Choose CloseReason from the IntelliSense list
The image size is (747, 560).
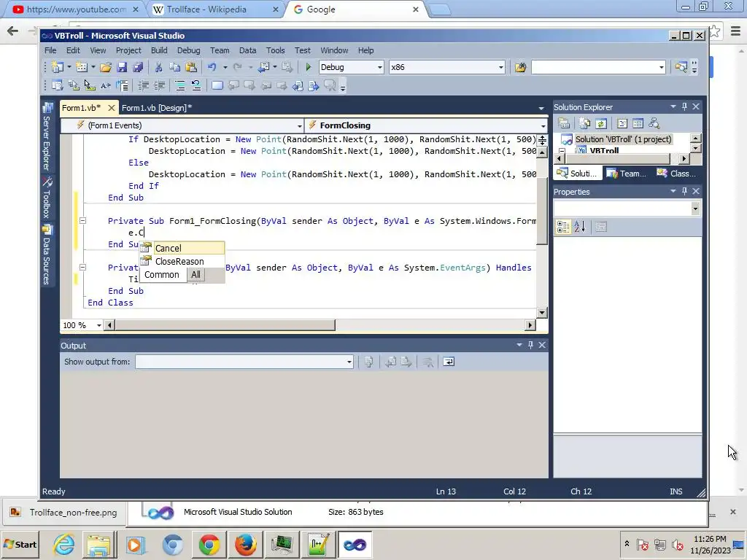point(182,262)
